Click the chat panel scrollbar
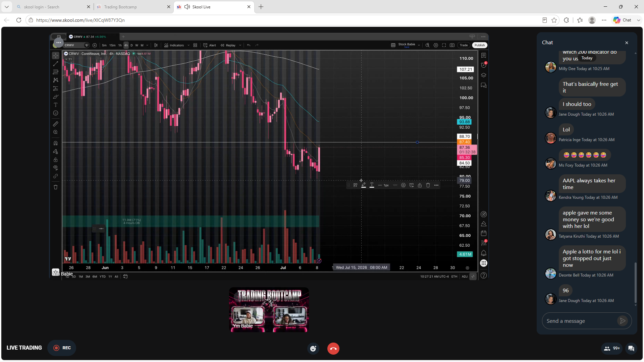The image size is (644, 362). tap(635, 282)
